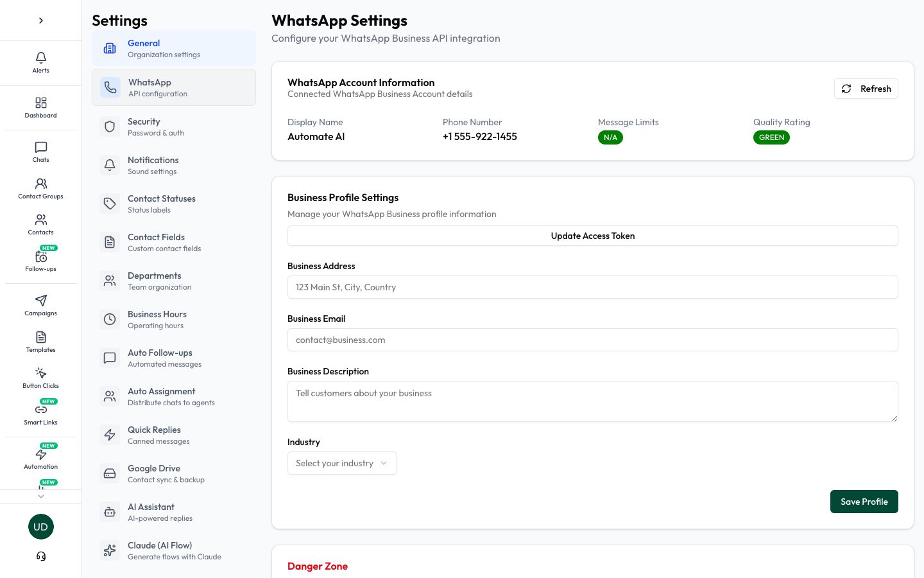Viewport: 924px width, 578px height.
Task: Open the Templates icon
Action: 40,337
